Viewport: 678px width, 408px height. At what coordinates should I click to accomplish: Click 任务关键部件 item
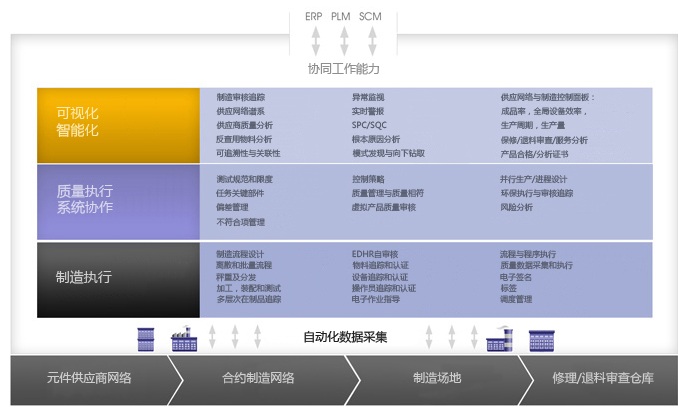click(x=240, y=193)
